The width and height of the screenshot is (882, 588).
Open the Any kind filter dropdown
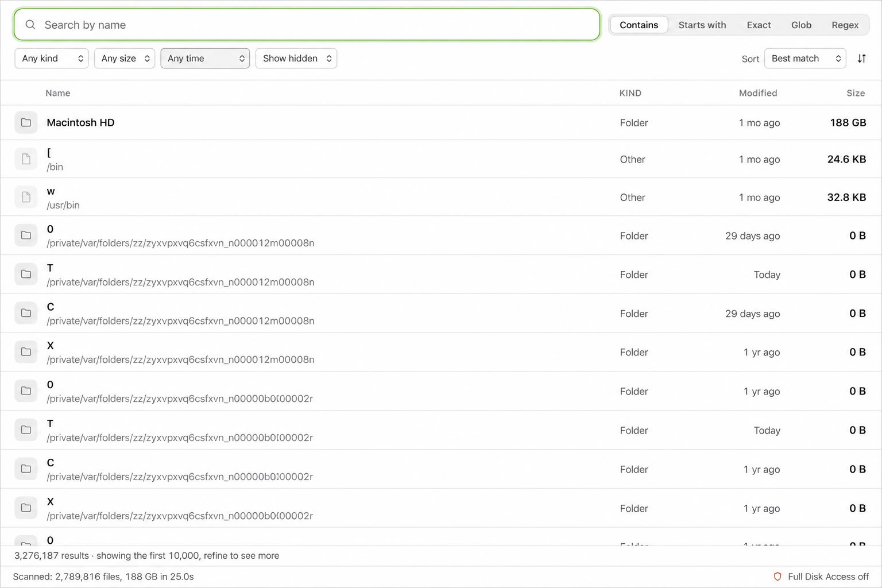(x=52, y=59)
